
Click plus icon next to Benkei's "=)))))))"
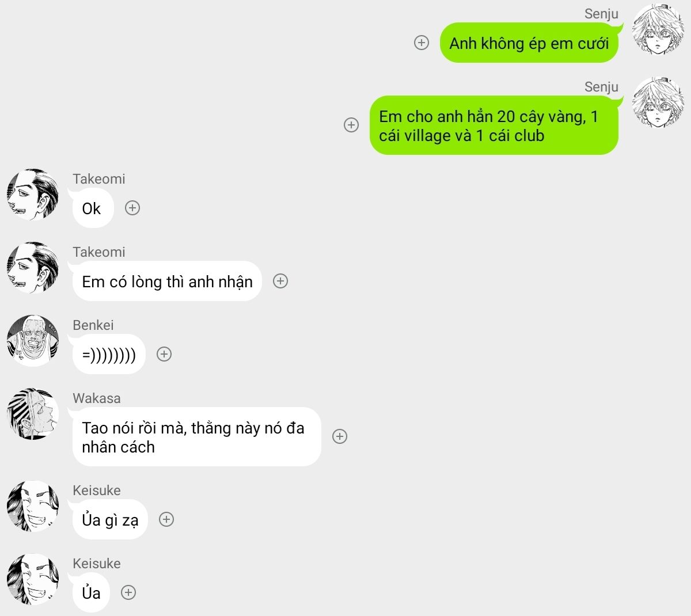click(x=164, y=354)
